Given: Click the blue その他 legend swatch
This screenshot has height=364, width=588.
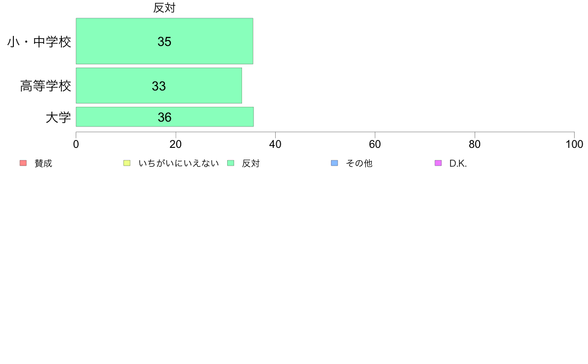Looking at the screenshot, I should tap(335, 163).
